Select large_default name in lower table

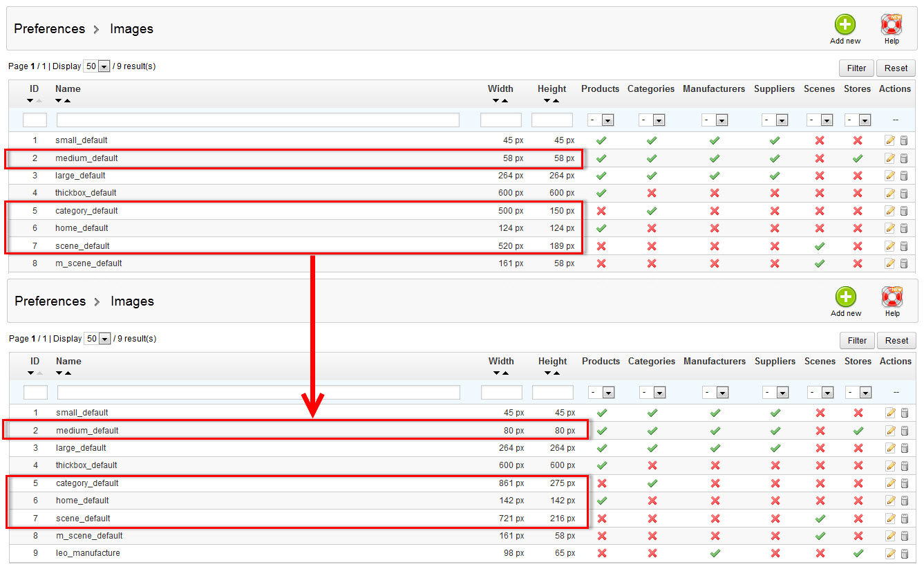pyautogui.click(x=82, y=448)
